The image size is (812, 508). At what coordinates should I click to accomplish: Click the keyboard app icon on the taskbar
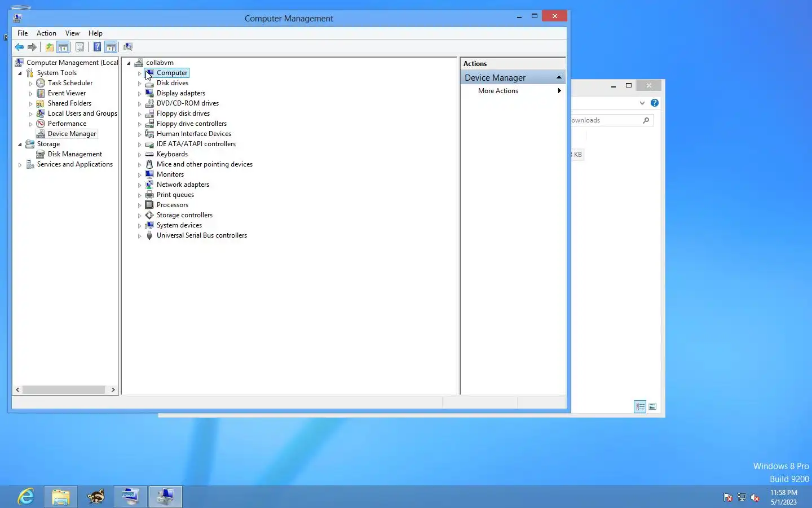point(131,497)
